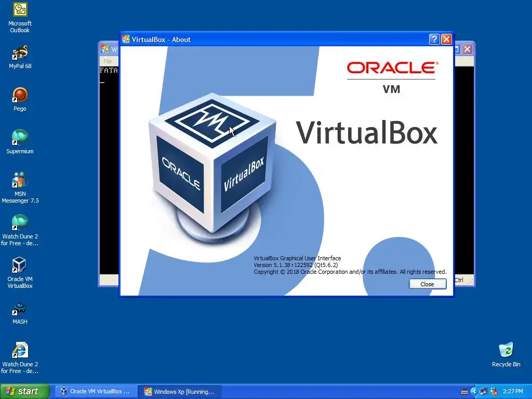Launch Supermium browser from desktop
Image resolution: width=532 pixels, height=399 pixels.
coord(20,142)
